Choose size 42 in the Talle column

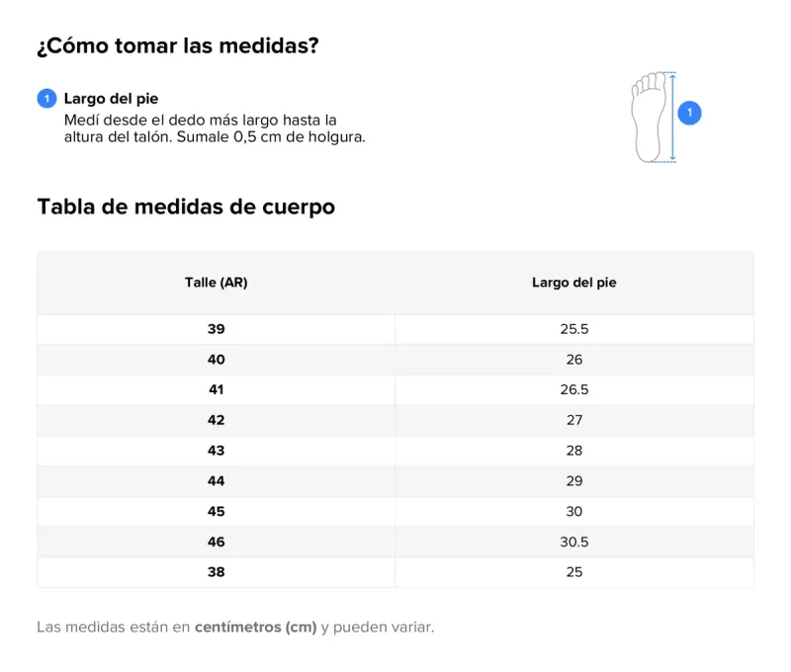[x=216, y=420]
